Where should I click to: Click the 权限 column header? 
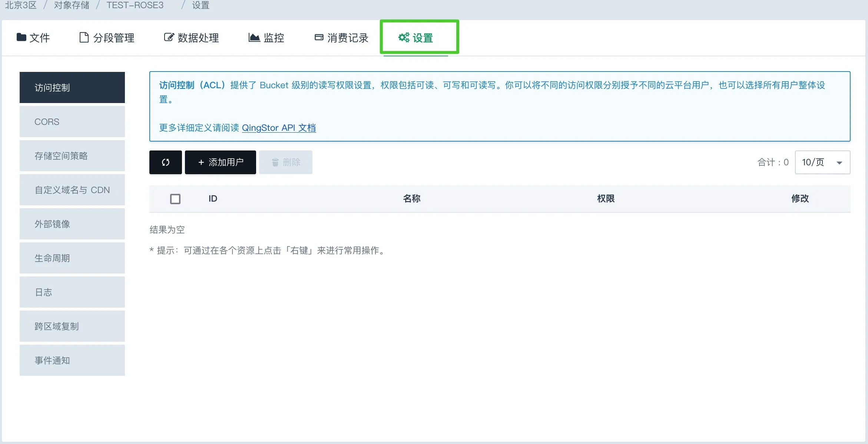(606, 199)
